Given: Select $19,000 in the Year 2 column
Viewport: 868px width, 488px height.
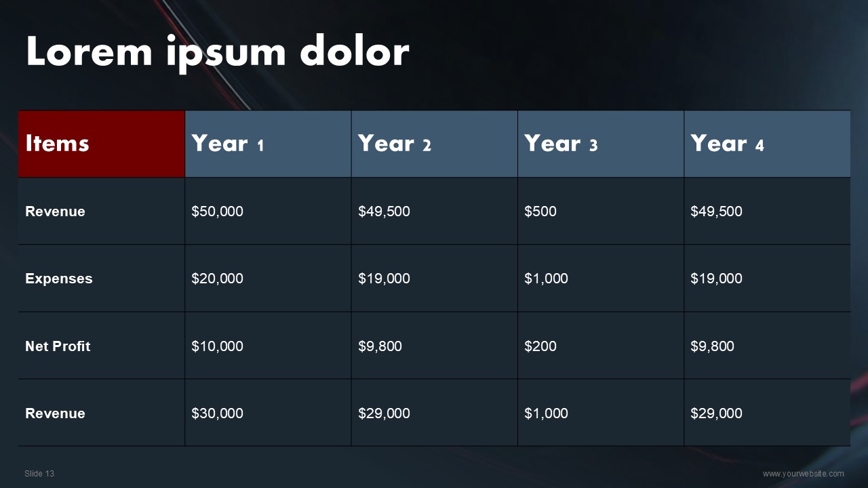Looking at the screenshot, I should [384, 279].
